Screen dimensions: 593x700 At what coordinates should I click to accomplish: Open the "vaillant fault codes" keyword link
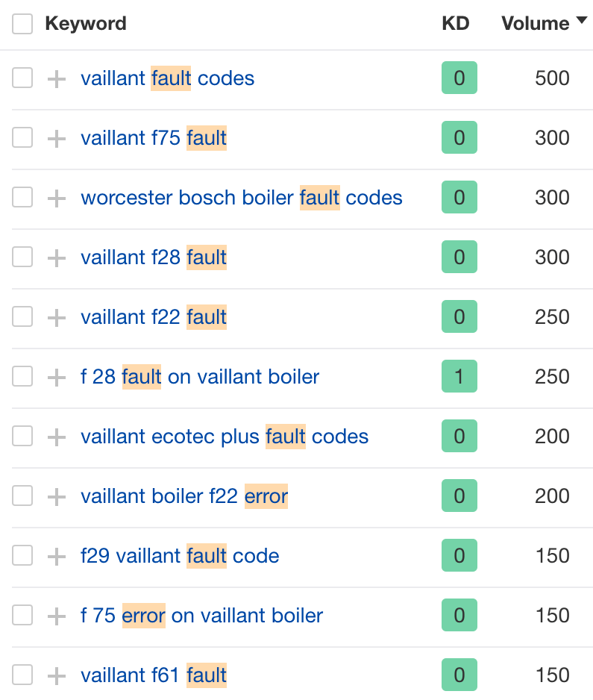pyautogui.click(x=167, y=78)
